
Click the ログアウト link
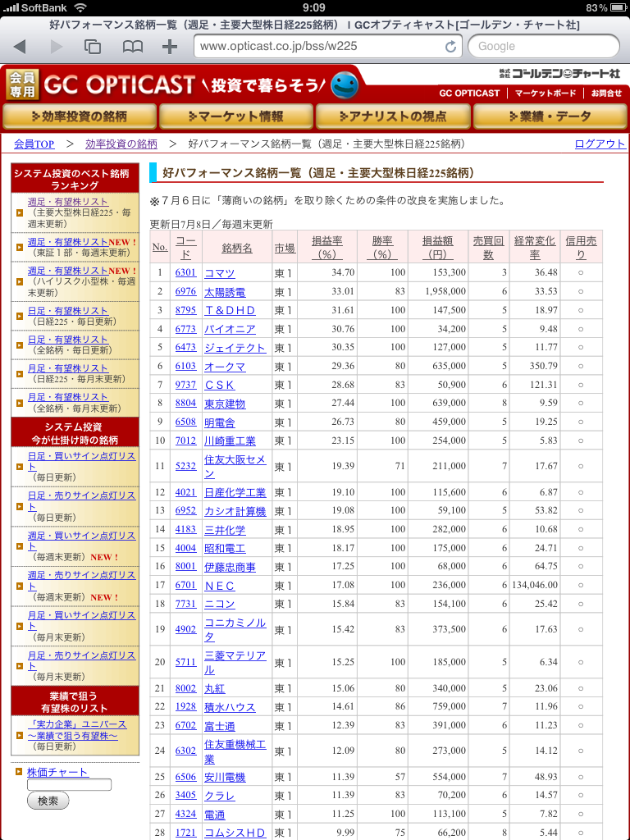pyautogui.click(x=600, y=144)
